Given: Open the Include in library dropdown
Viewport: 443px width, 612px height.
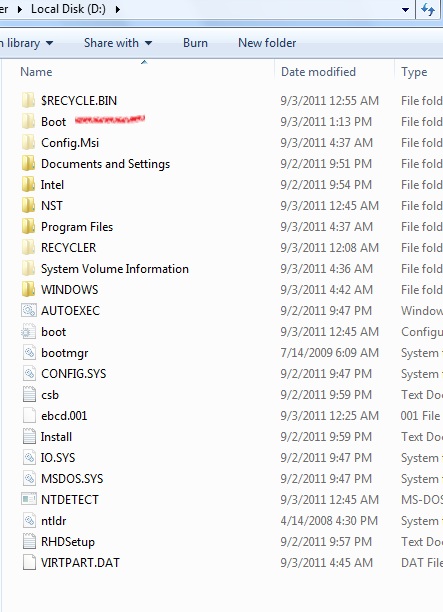Looking at the screenshot, I should coord(26,43).
